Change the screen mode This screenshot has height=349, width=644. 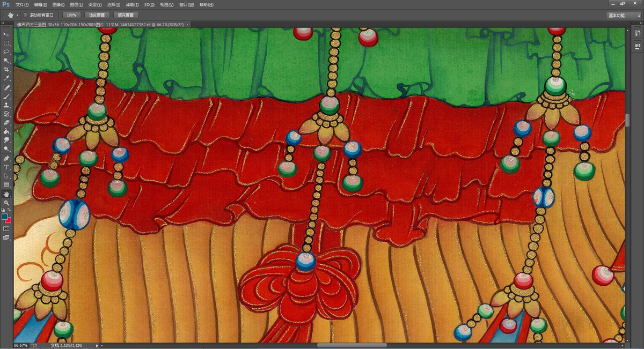click(x=6, y=237)
